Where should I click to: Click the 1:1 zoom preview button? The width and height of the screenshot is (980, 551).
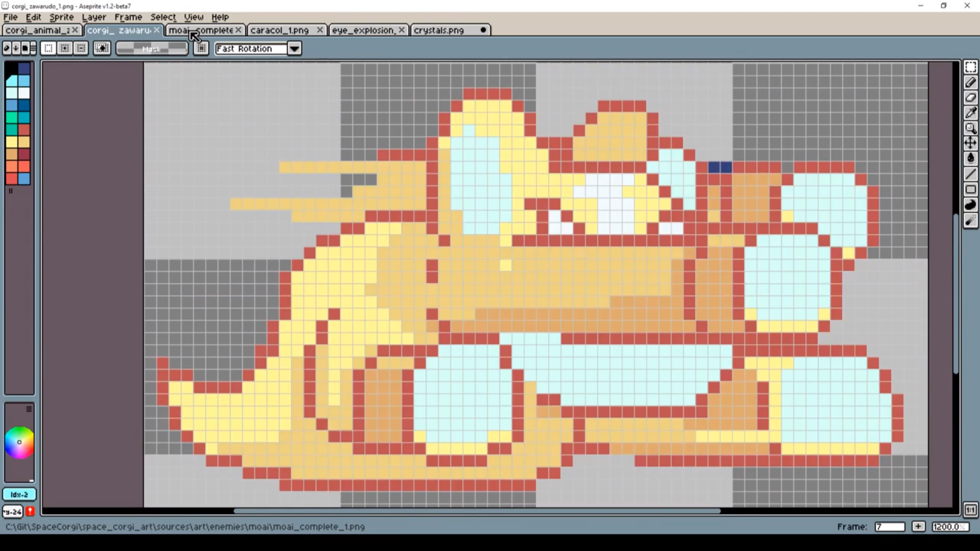(x=970, y=510)
